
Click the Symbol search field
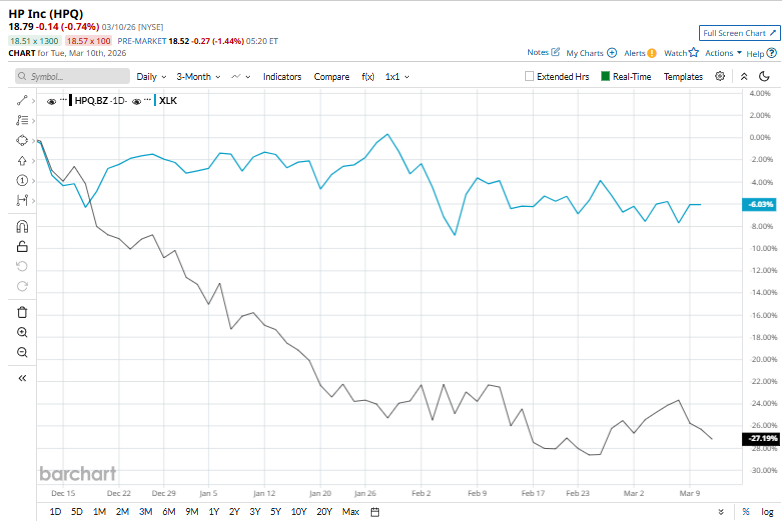(72, 77)
